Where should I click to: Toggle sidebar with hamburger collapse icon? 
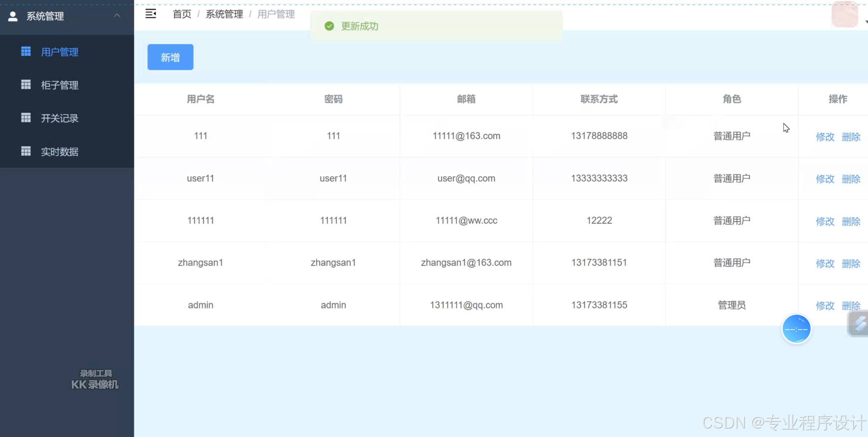151,14
